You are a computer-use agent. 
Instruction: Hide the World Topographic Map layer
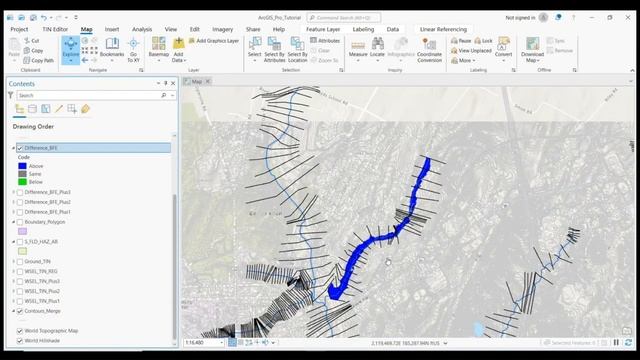[x=20, y=331]
